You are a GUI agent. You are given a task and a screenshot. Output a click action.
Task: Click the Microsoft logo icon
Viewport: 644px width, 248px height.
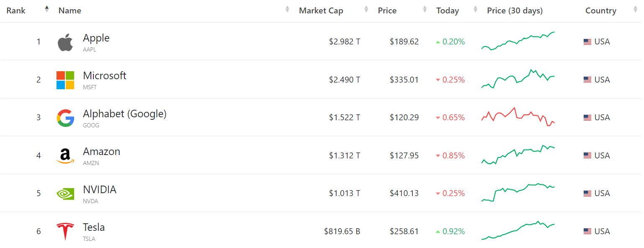[65, 80]
